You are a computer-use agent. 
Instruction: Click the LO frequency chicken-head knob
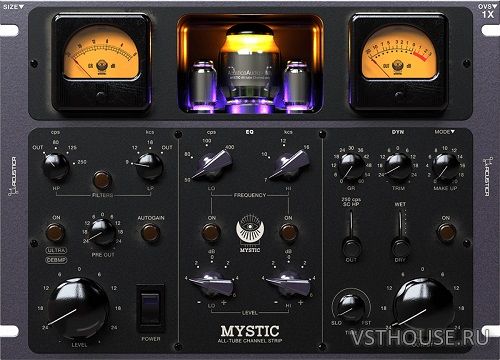[211, 165]
